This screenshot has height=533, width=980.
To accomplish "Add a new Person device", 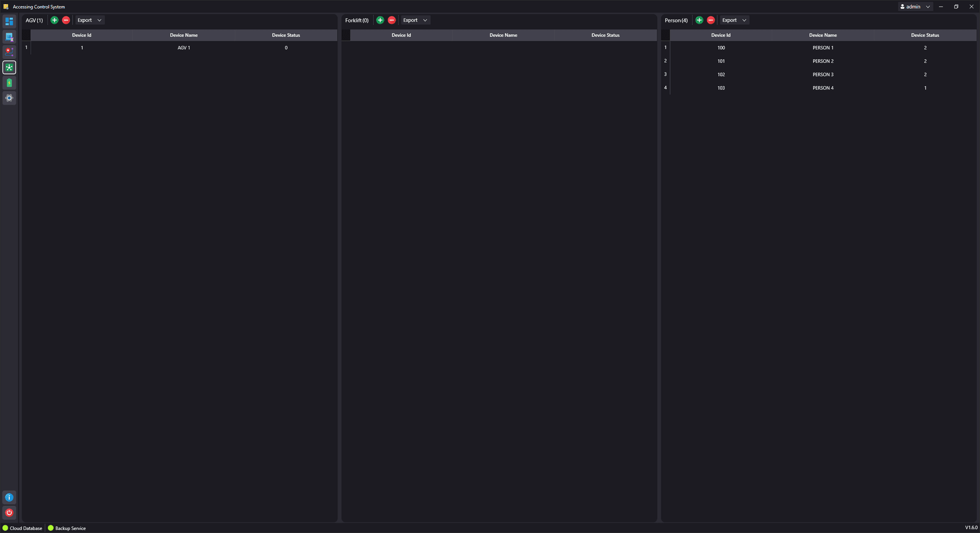I will (x=699, y=20).
